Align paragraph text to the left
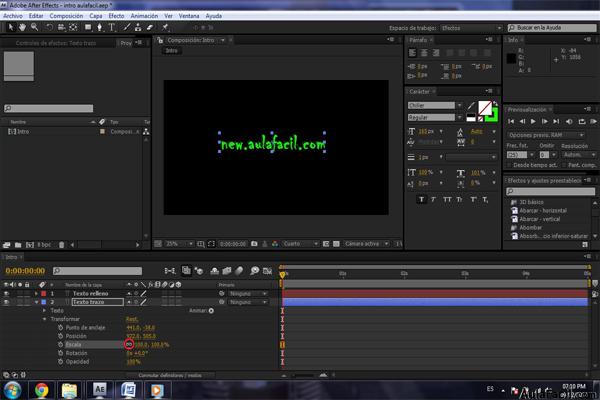The height and width of the screenshot is (400, 600). point(412,53)
